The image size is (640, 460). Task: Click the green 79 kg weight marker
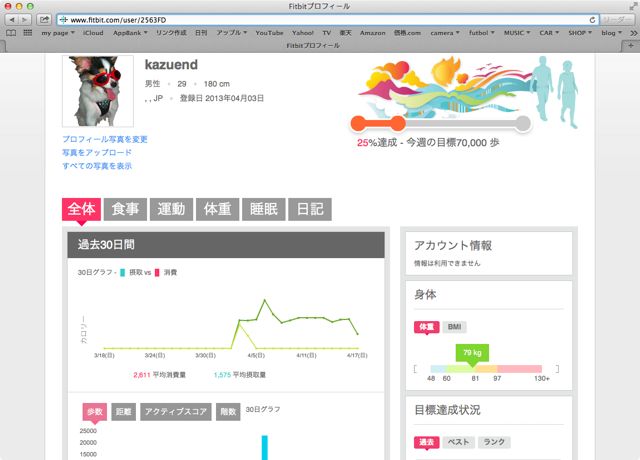472,353
